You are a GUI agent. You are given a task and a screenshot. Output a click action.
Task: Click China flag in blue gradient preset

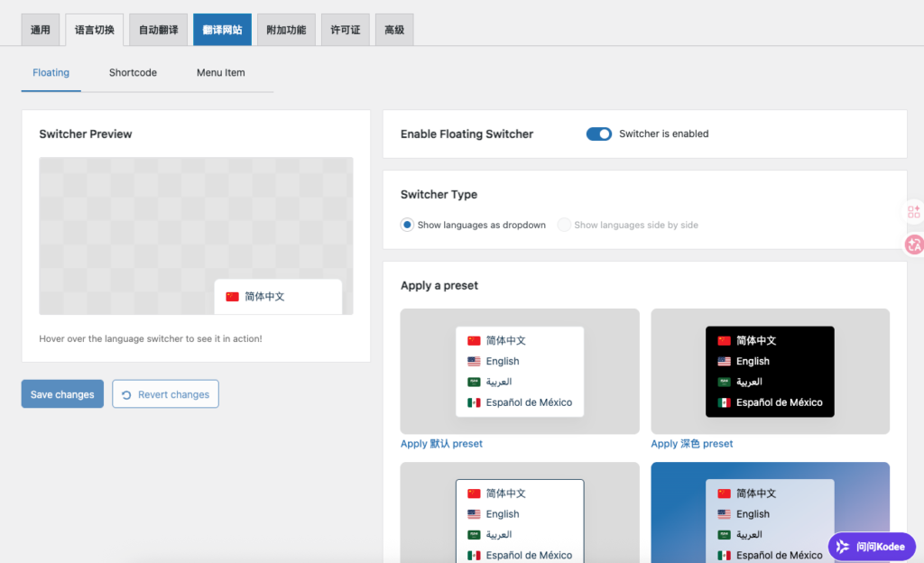[725, 494]
